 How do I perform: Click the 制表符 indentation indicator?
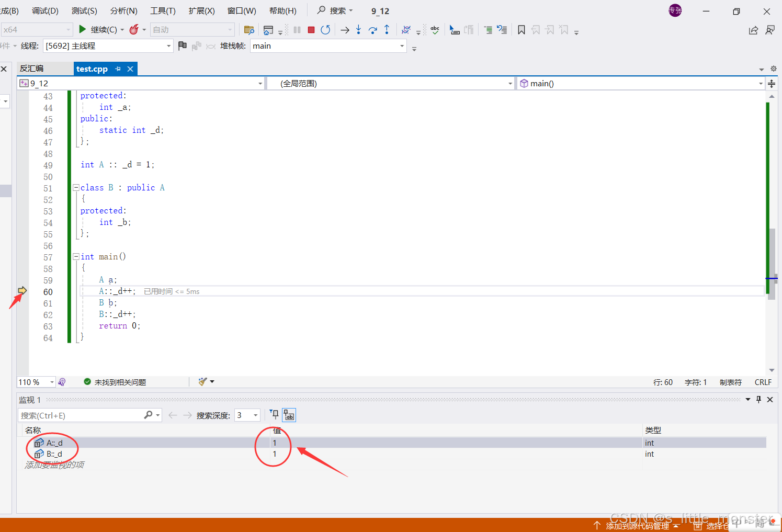[x=730, y=382]
